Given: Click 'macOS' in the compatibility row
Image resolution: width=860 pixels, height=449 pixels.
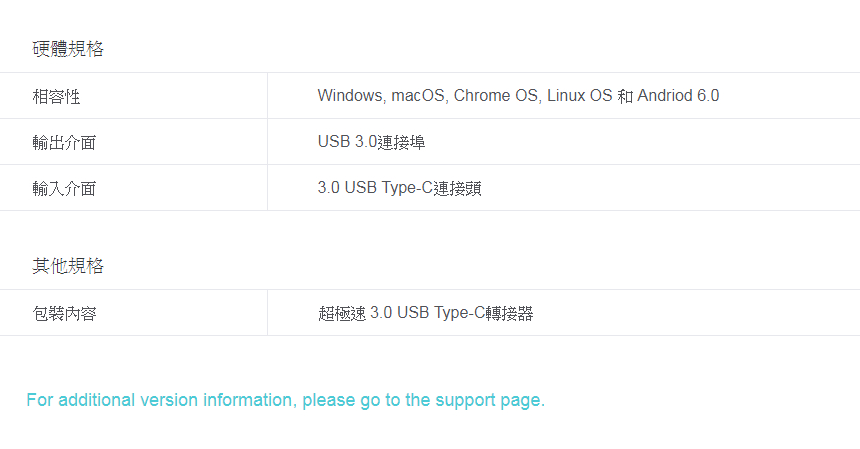Looking at the screenshot, I should (418, 96).
